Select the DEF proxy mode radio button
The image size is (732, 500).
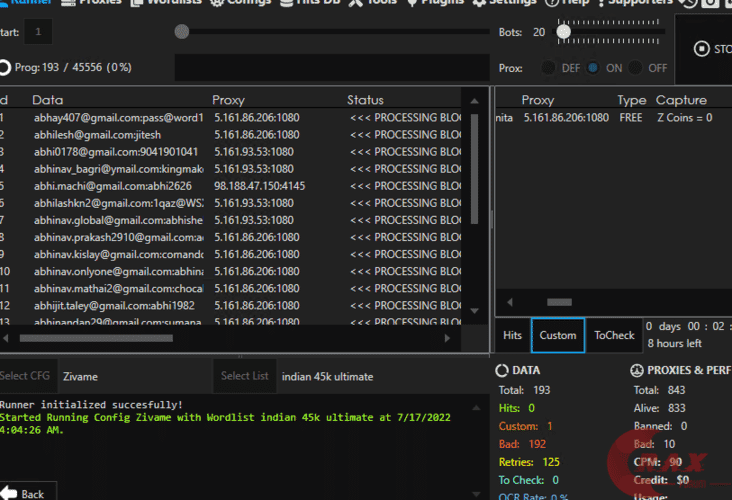point(548,68)
